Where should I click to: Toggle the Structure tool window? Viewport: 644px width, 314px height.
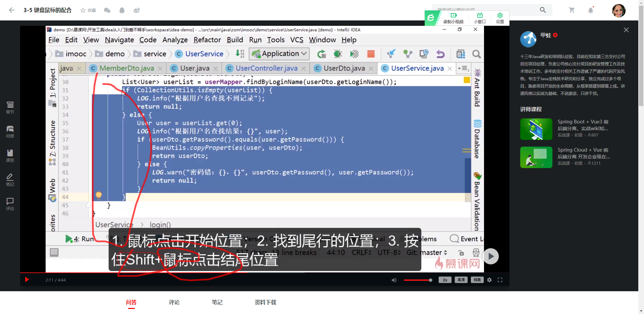tap(52, 143)
